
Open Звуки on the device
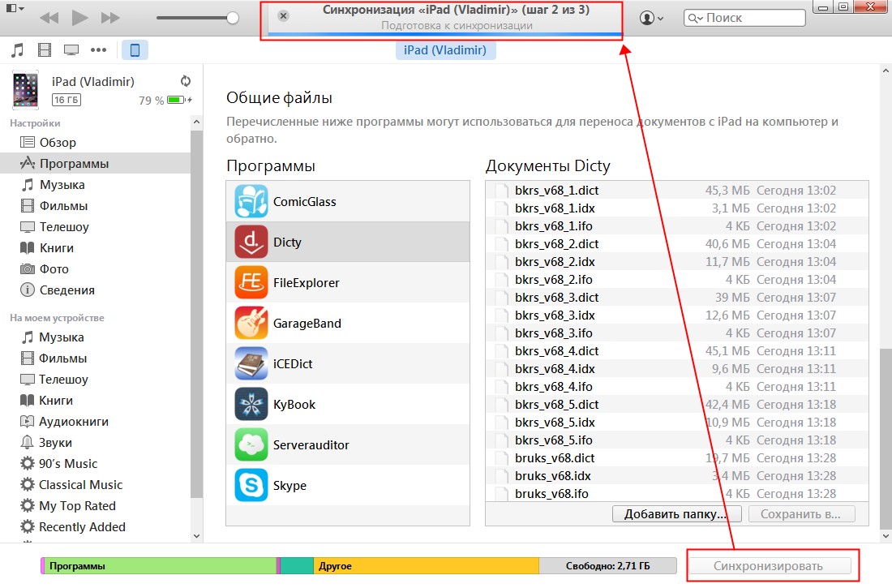point(96,442)
